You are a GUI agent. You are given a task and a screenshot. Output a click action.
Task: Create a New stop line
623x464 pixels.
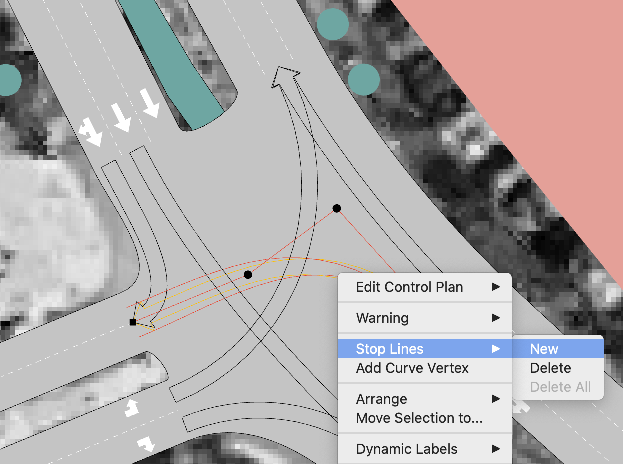[545, 349]
